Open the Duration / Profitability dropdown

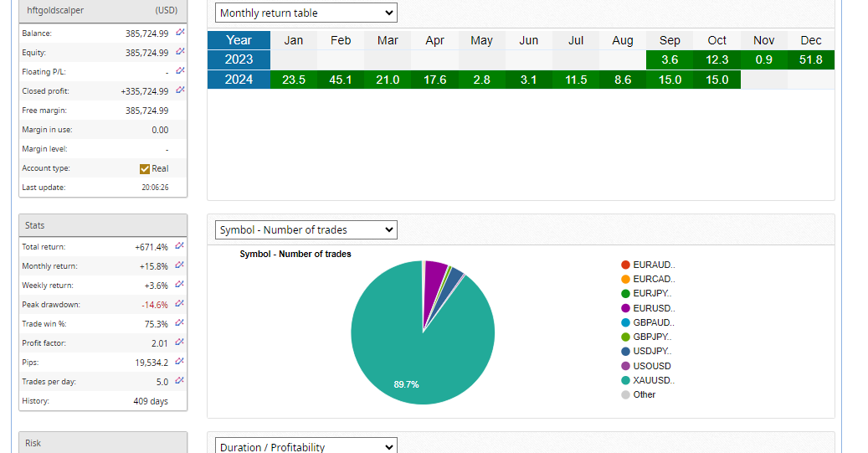point(306,447)
